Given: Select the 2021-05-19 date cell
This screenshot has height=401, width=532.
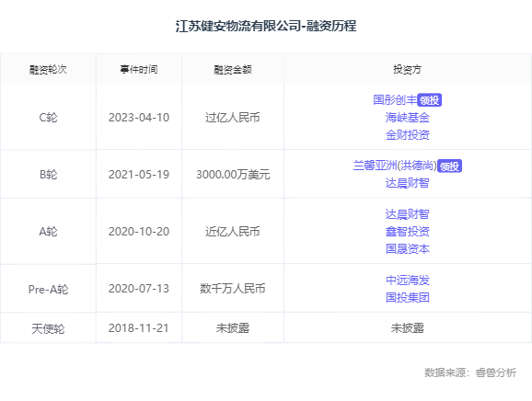Looking at the screenshot, I should pos(139,175).
